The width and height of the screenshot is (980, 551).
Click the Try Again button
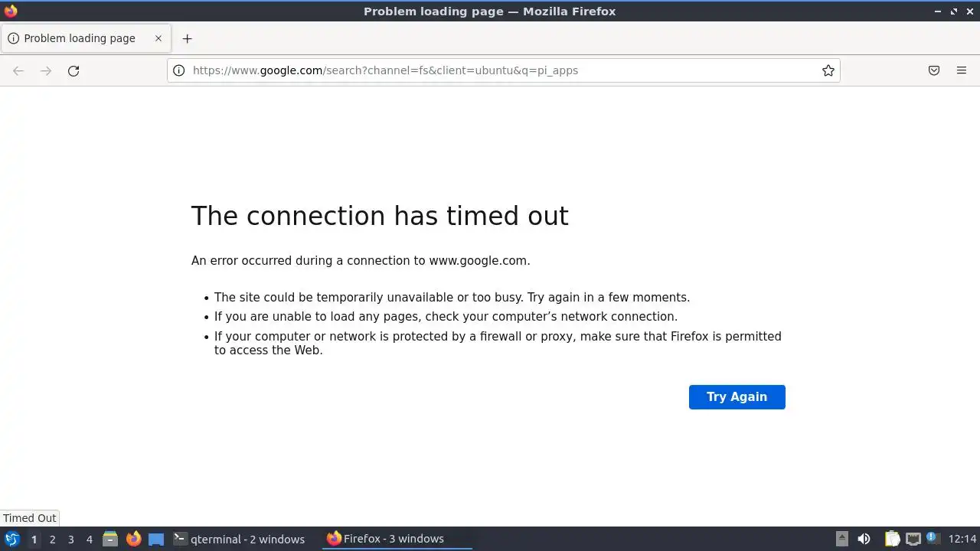(x=737, y=396)
